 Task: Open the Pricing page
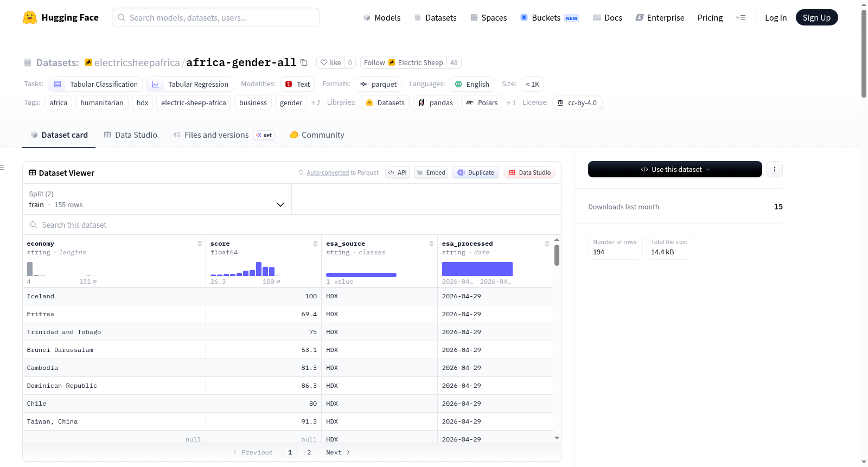tap(710, 17)
